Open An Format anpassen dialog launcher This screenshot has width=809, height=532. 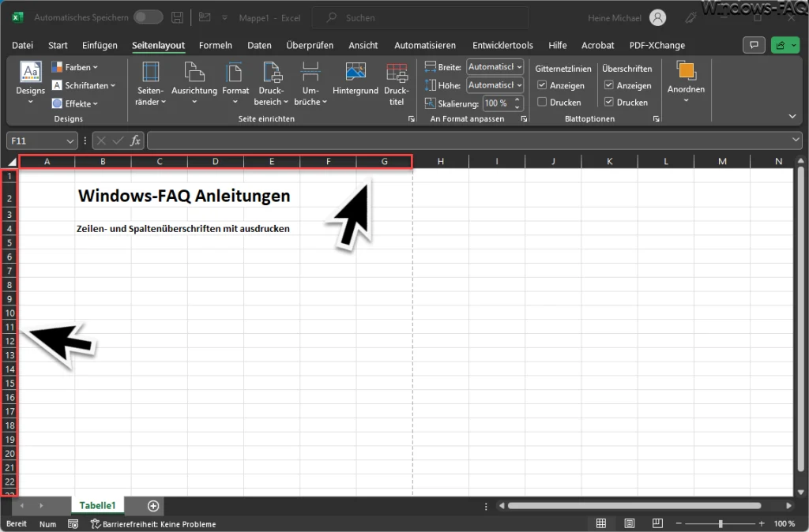click(x=524, y=119)
